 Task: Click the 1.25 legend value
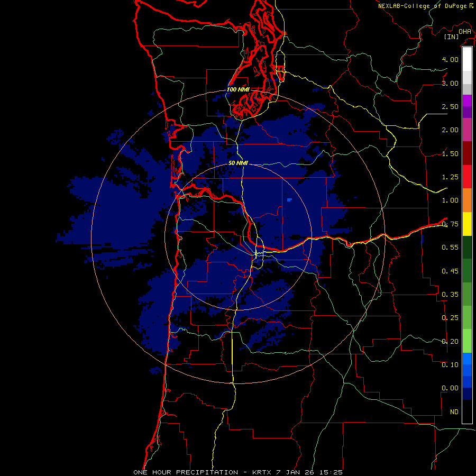point(450,177)
